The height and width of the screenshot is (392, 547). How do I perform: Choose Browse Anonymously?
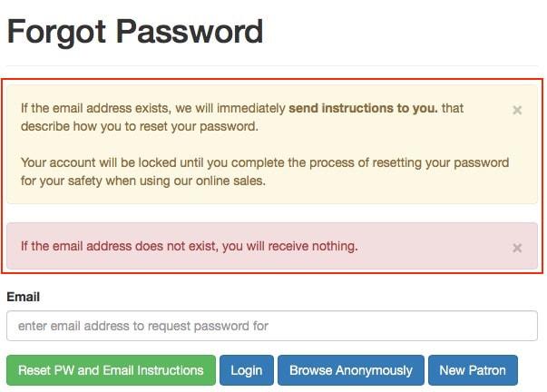[x=350, y=370]
